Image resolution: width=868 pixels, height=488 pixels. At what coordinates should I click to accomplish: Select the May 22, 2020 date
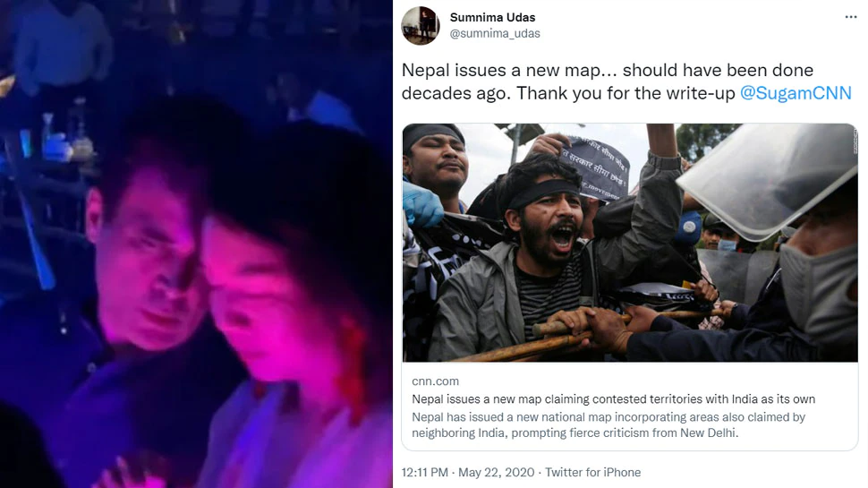[x=496, y=473]
